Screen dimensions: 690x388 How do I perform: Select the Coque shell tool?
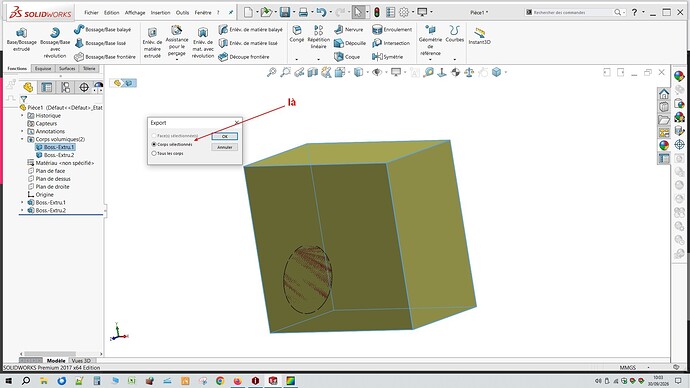pyautogui.click(x=347, y=57)
